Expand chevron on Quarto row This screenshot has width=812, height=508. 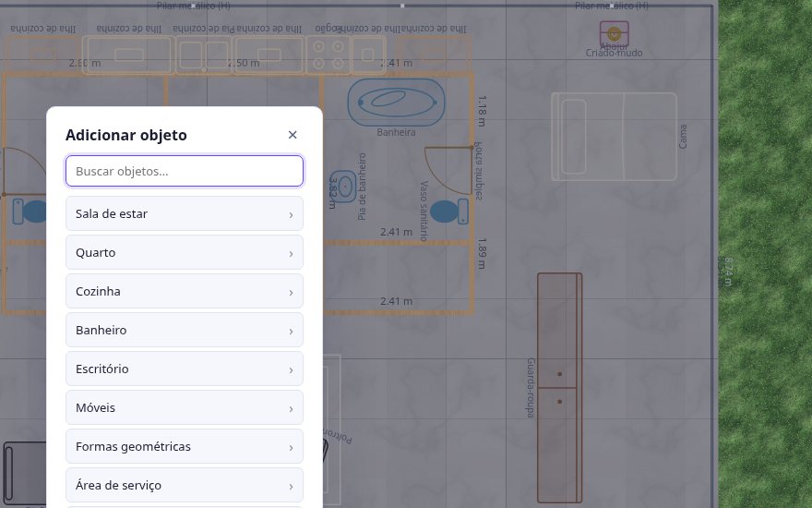coord(291,253)
